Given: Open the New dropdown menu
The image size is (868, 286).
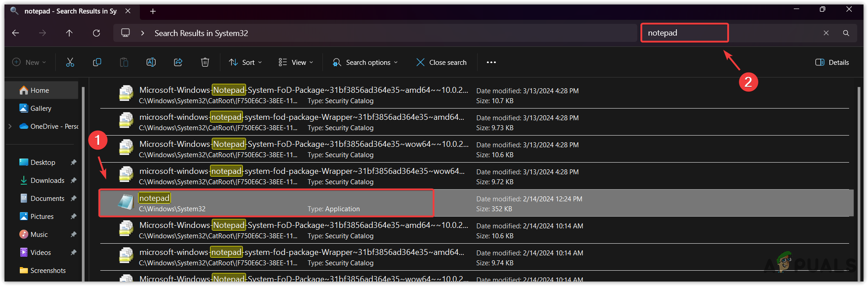Looking at the screenshot, I should tap(29, 62).
